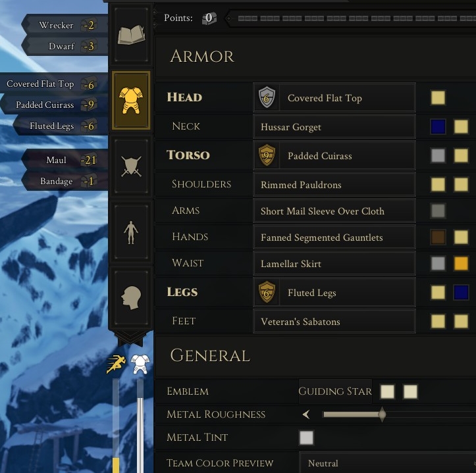
Task: Click the white armor weight icon
Action: pos(140,364)
